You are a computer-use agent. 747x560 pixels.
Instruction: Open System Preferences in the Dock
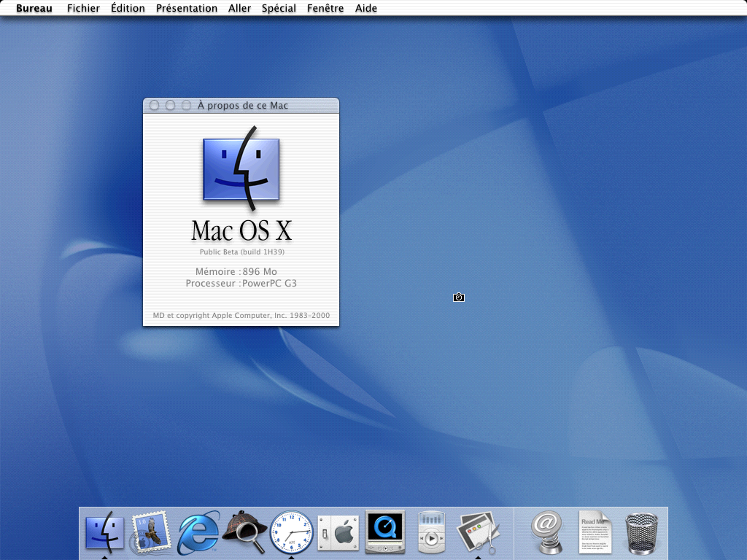[338, 533]
